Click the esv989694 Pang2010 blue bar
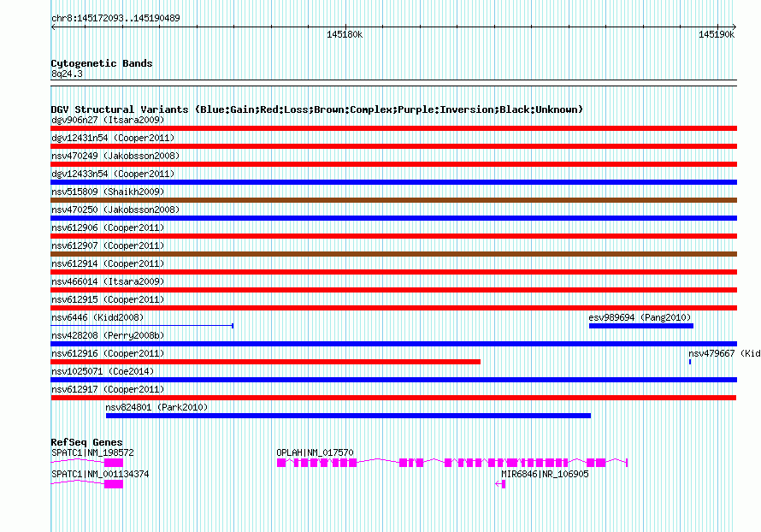 640,326
